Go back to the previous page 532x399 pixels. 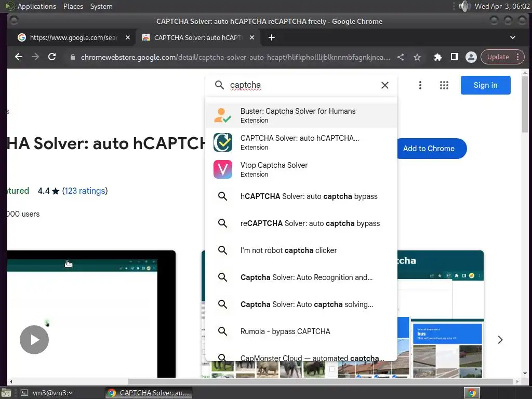pyautogui.click(x=19, y=57)
